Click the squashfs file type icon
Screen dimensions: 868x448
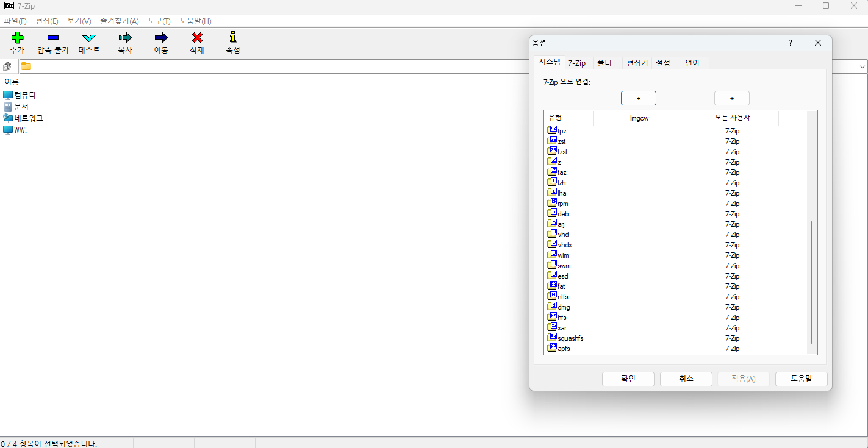coord(553,338)
